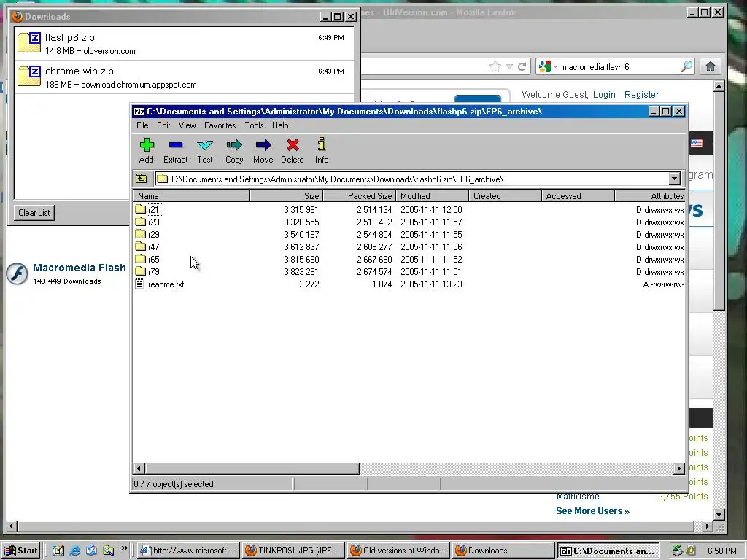Switch to Downloads taskbar button
This screenshot has height=560, width=747.
coord(504,551)
